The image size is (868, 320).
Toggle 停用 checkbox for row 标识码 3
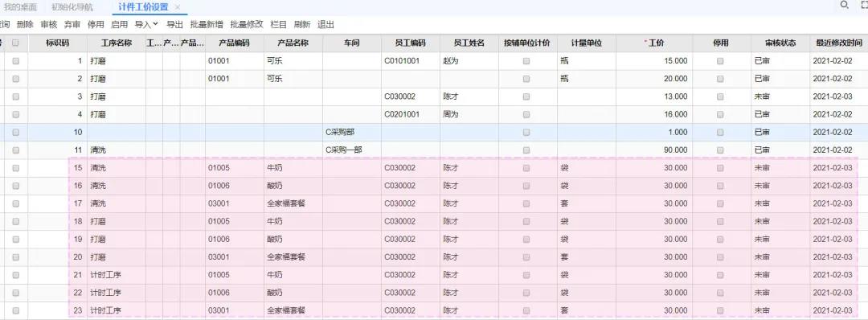720,97
